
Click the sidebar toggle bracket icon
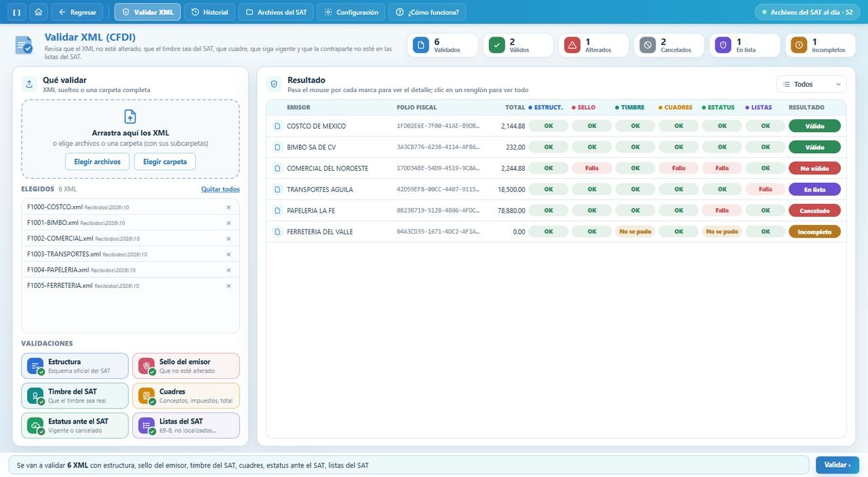pyautogui.click(x=17, y=12)
